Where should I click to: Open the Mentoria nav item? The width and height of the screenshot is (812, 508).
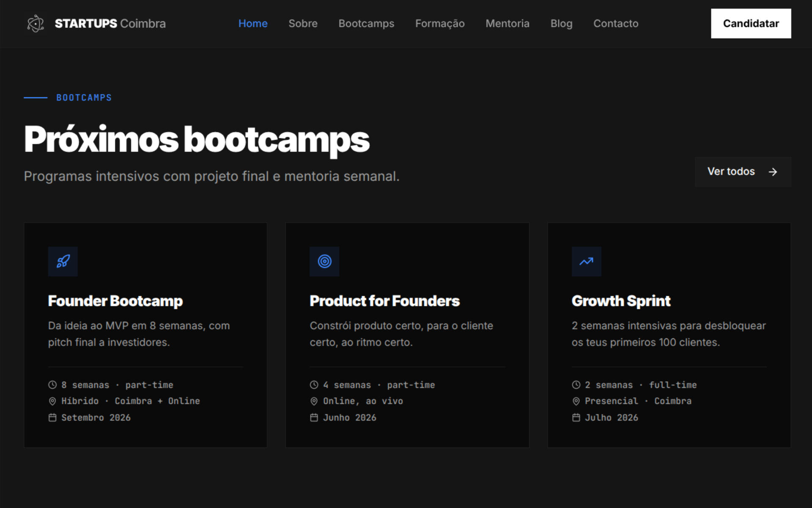[x=507, y=23]
